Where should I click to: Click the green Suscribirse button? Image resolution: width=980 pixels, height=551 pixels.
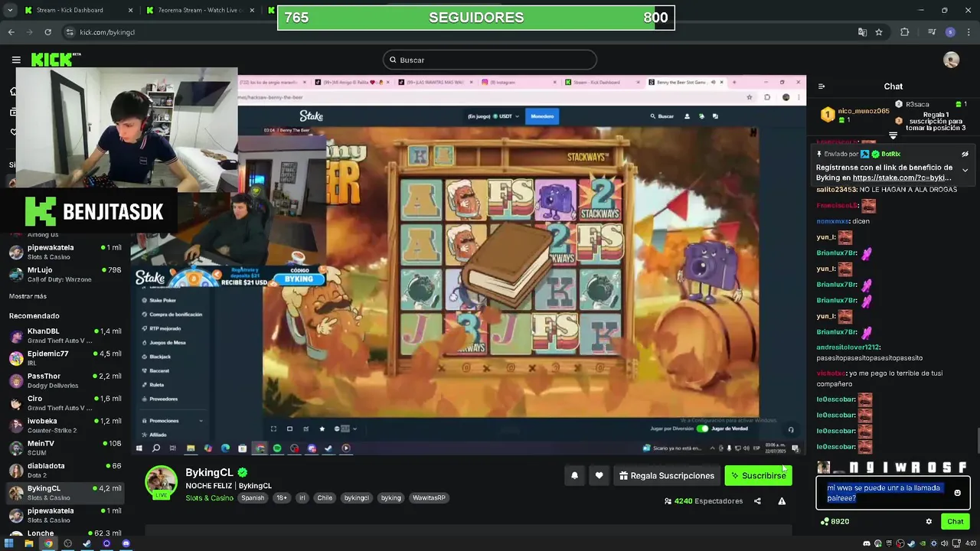click(x=759, y=475)
